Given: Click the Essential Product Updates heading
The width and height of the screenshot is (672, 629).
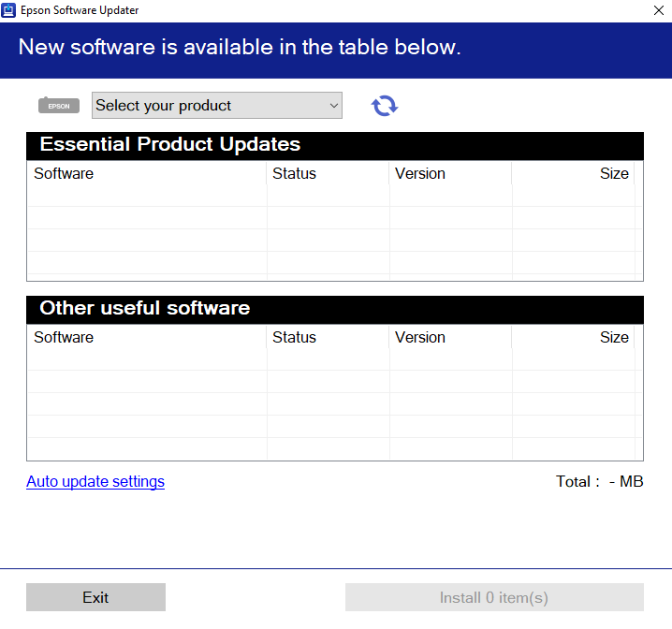Looking at the screenshot, I should (170, 144).
